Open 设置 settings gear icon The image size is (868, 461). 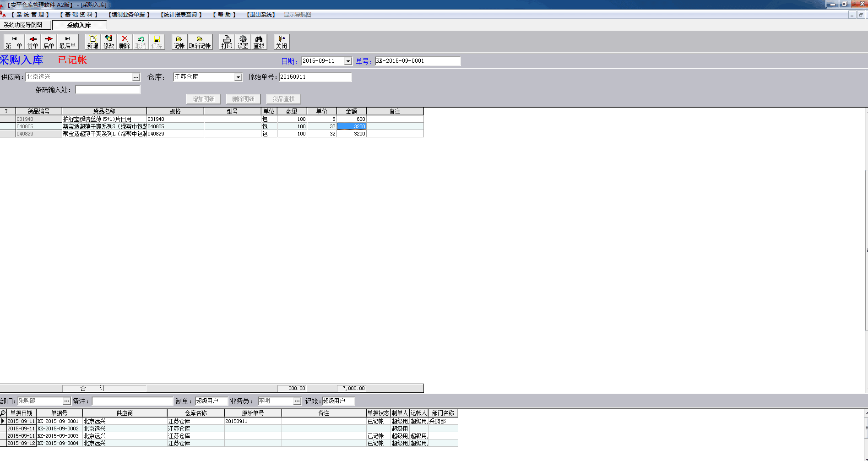[x=243, y=42]
